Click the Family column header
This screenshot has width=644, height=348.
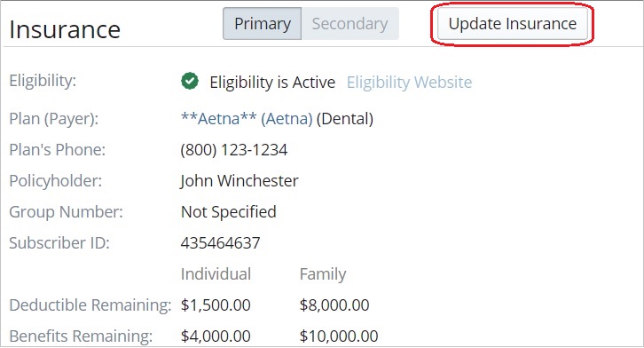323,274
